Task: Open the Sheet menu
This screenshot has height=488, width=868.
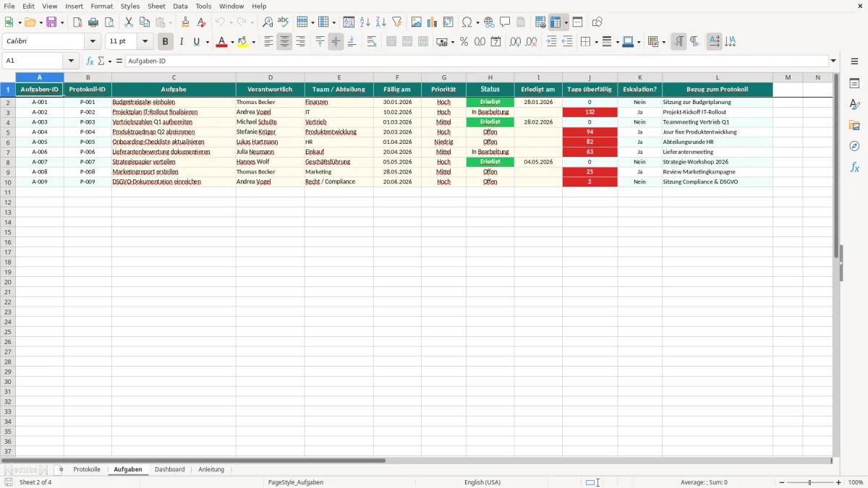Action: click(156, 6)
